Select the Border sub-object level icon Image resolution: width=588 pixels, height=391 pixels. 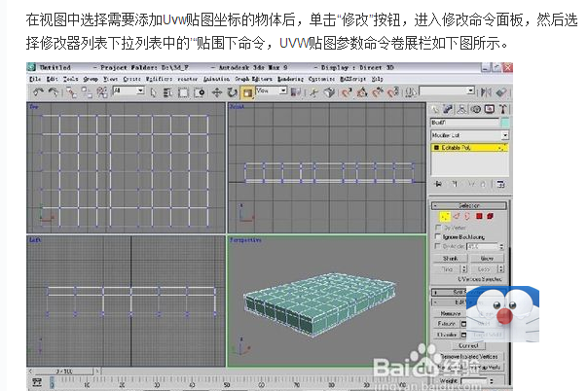click(x=467, y=216)
